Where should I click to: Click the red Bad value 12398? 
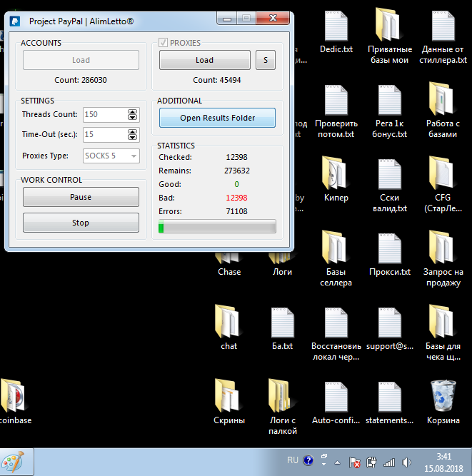(x=236, y=198)
